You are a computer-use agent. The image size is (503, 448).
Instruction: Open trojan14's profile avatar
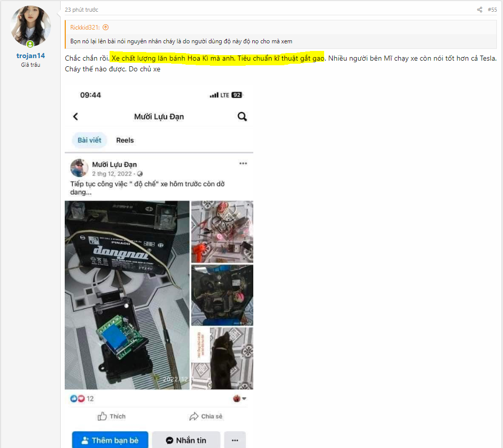tap(31, 26)
